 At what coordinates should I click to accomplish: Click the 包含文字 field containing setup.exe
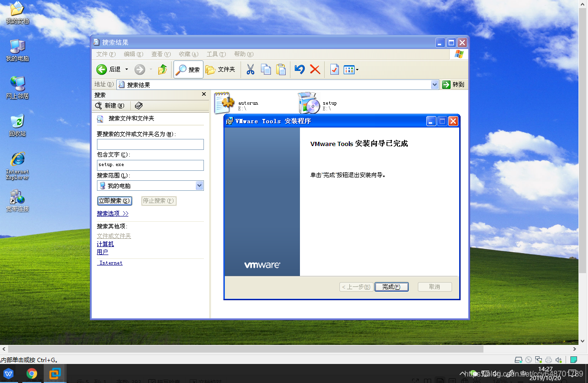[150, 165]
